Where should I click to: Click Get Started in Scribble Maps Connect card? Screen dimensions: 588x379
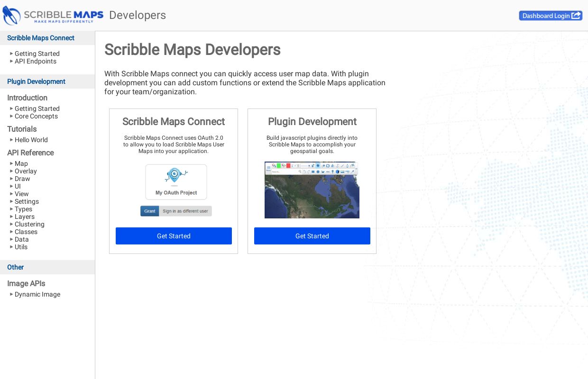(174, 236)
